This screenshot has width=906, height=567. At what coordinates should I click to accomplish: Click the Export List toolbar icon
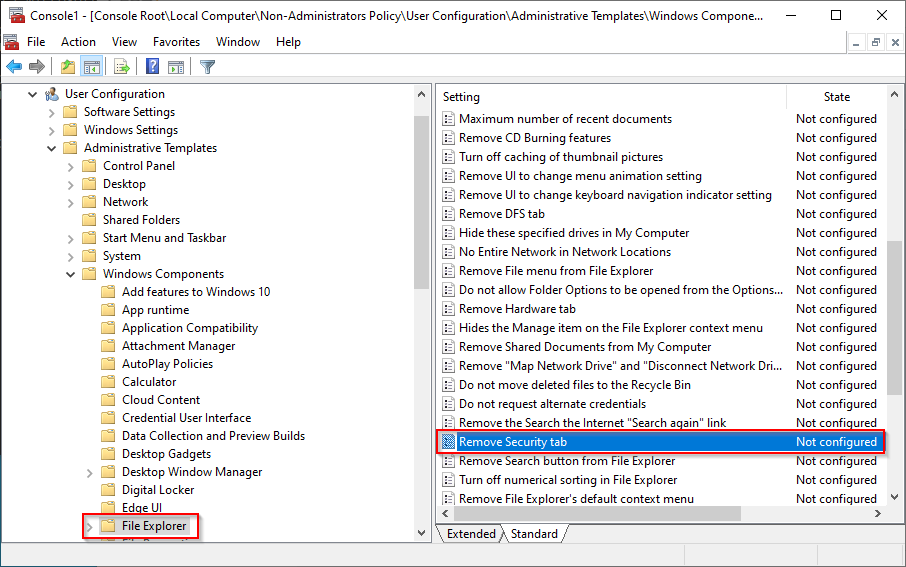(122, 67)
